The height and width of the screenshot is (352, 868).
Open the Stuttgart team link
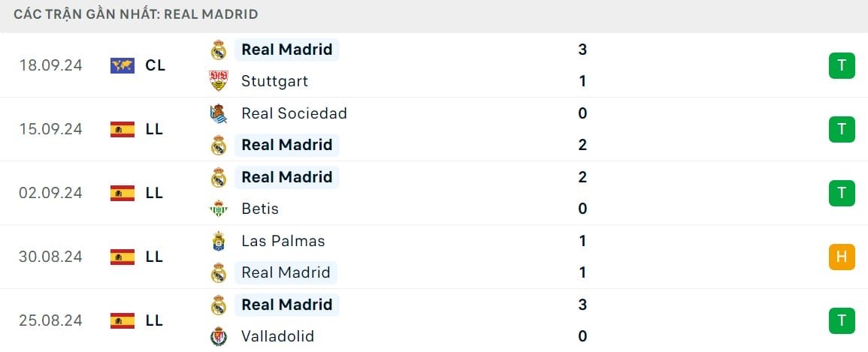coord(274,81)
